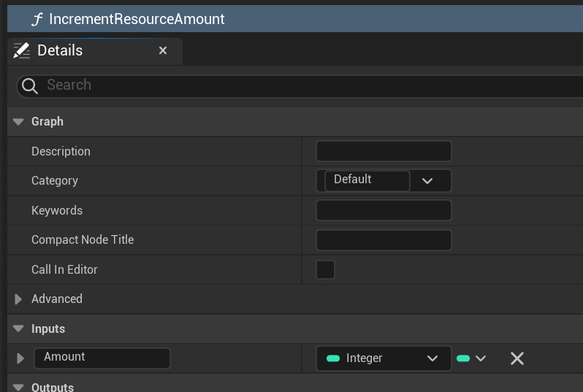This screenshot has width=583, height=392.
Task: Collapse the Graph section
Action: pyautogui.click(x=18, y=122)
